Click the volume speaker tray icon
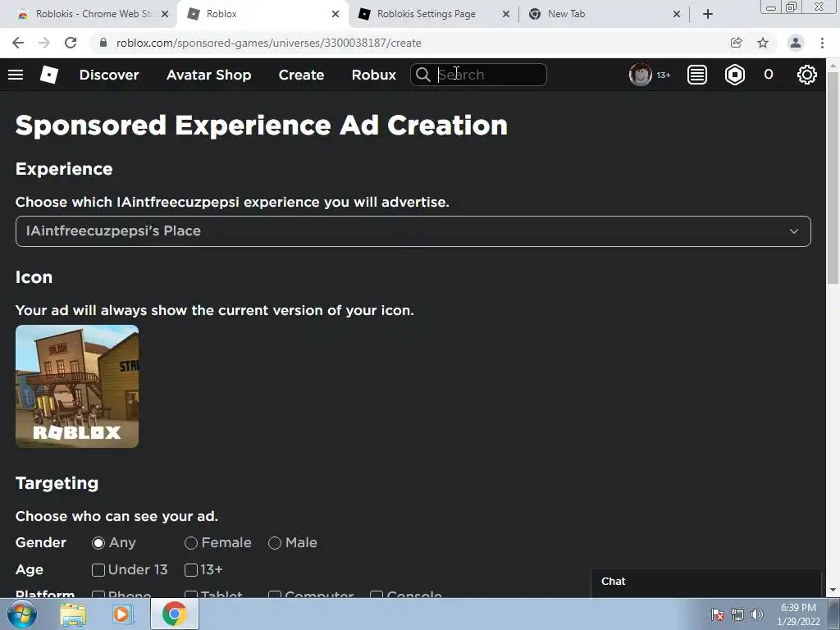The height and width of the screenshot is (630, 840). 757,614
